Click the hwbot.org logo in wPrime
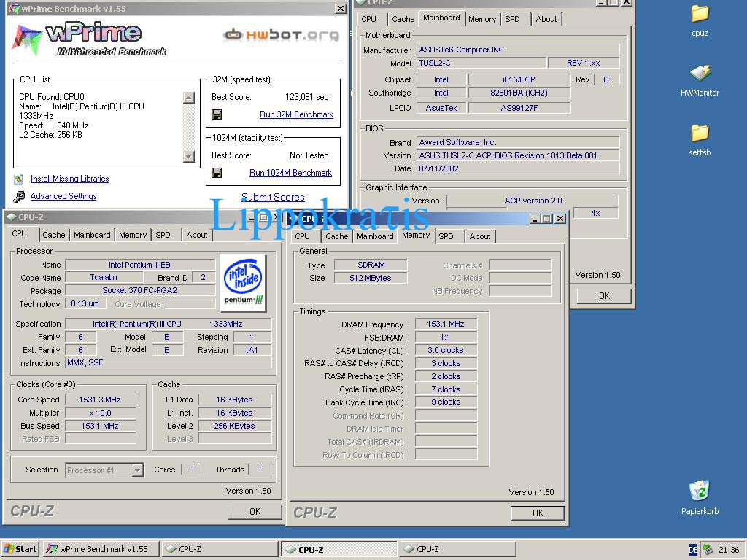 tap(282, 35)
